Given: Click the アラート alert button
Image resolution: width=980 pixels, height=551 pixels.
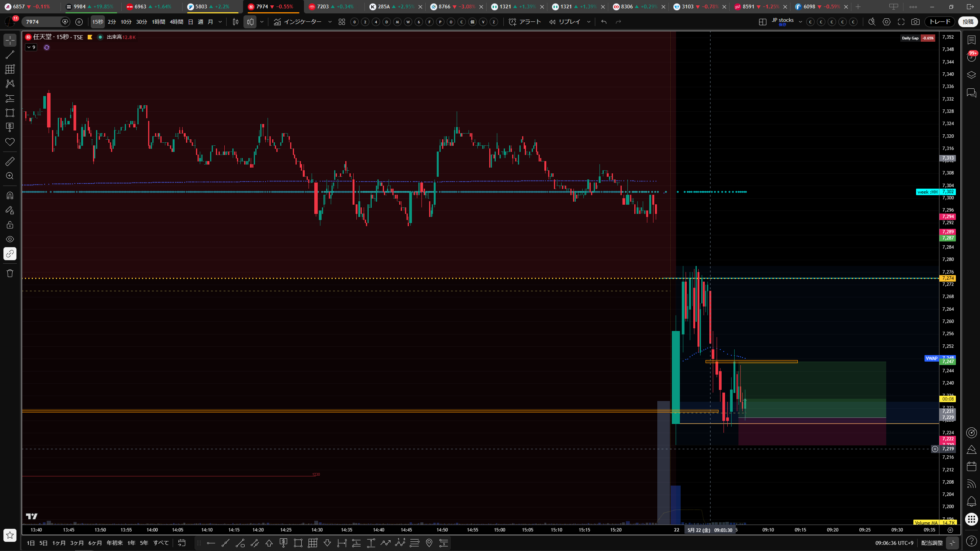Looking at the screenshot, I should [525, 22].
